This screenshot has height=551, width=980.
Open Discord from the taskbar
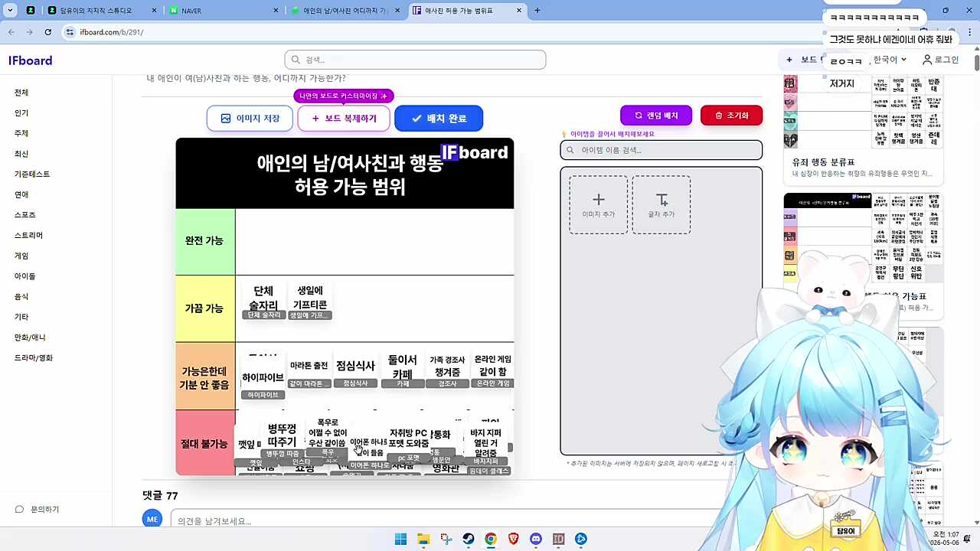536,540
